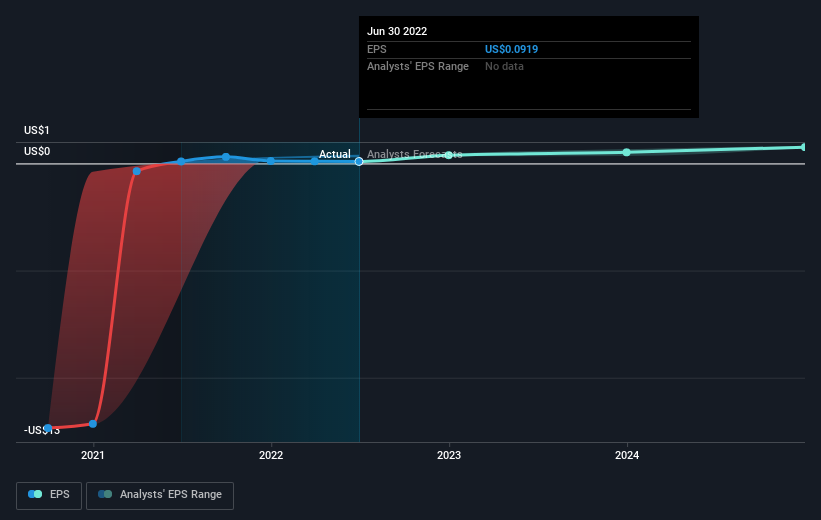
Task: Click the forecast data point above 2023
Action: (449, 155)
